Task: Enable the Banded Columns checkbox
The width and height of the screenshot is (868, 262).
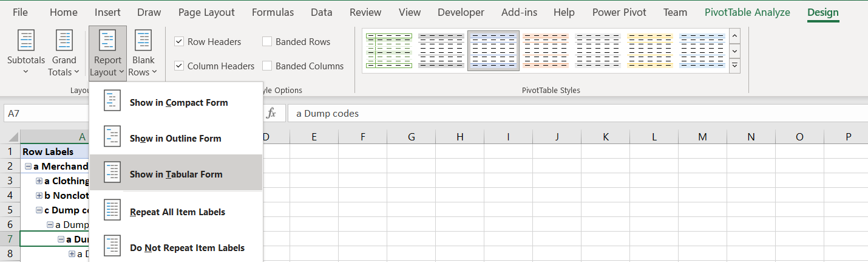Action: (x=267, y=66)
